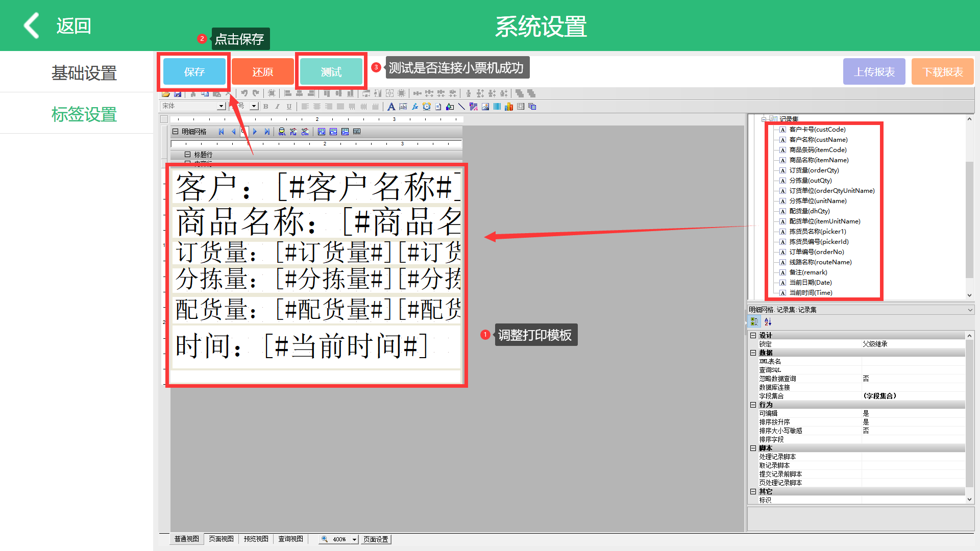Collapse the 设计 property group

pos(753,335)
